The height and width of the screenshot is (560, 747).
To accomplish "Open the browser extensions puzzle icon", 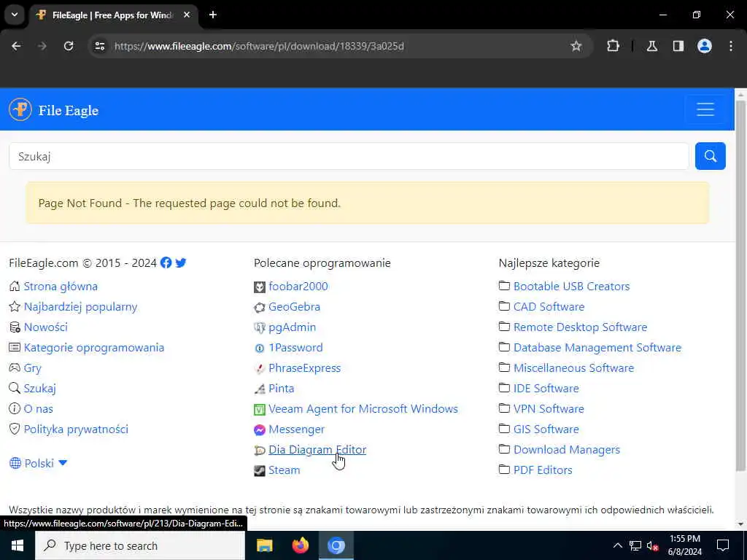I will pos(613,46).
